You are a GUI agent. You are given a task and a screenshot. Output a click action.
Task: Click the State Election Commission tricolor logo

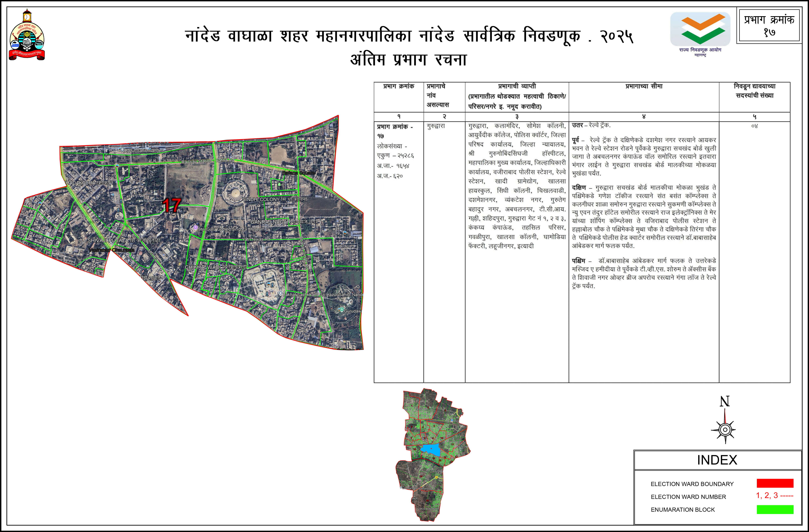(700, 30)
